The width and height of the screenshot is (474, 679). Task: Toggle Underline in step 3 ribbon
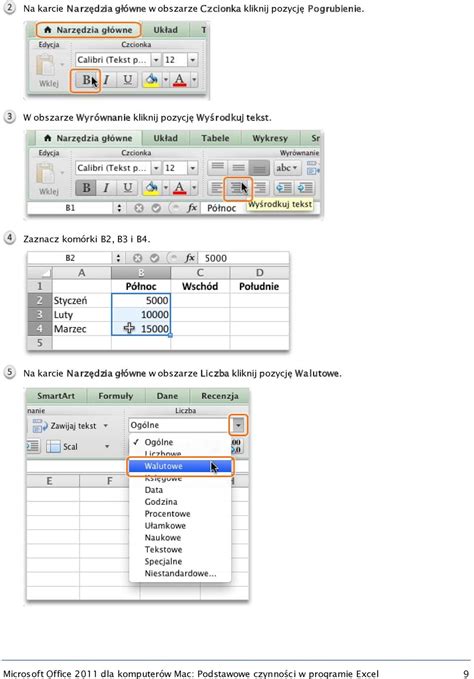point(127,188)
